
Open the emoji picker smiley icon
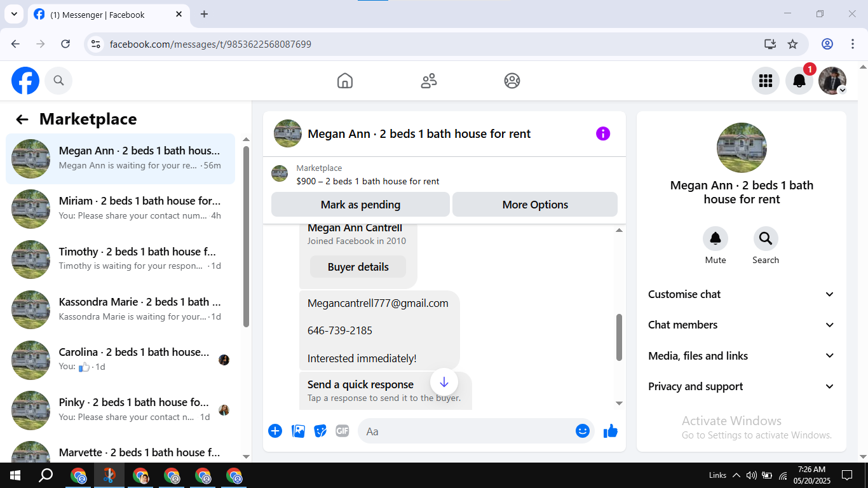click(x=583, y=431)
